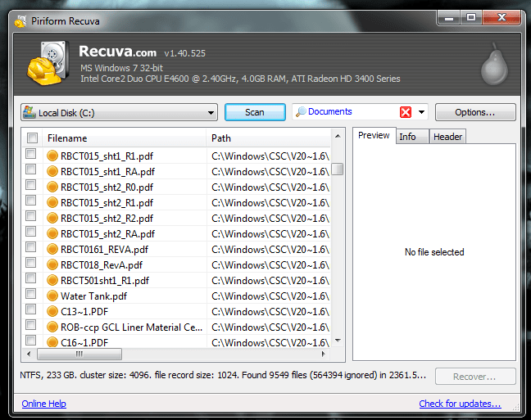Click the Recuva hard hat drive logo

(48, 63)
